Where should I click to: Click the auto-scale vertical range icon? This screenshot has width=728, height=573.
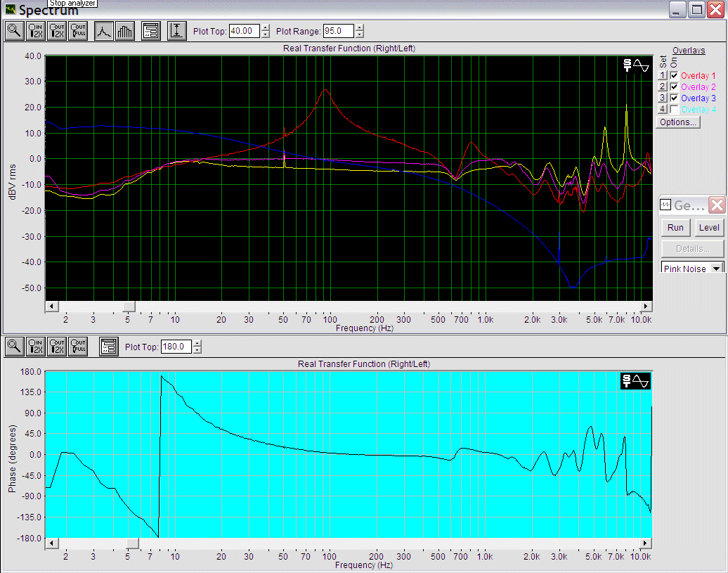tap(177, 31)
